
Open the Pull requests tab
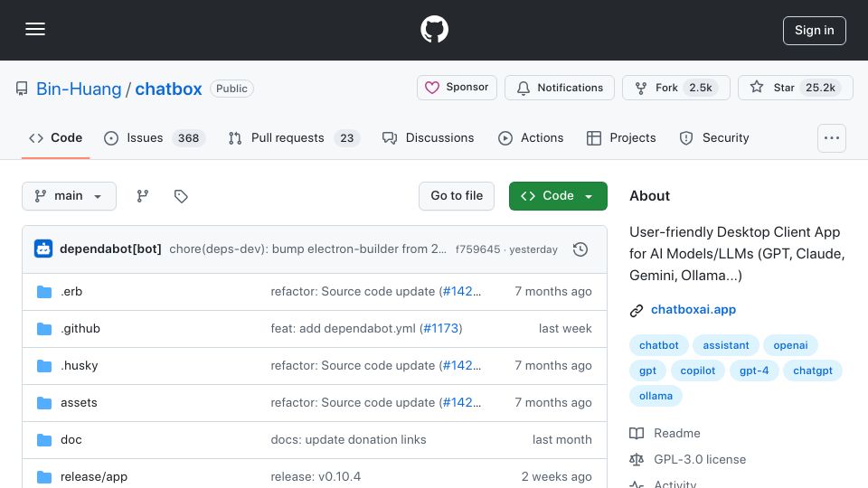click(x=294, y=137)
